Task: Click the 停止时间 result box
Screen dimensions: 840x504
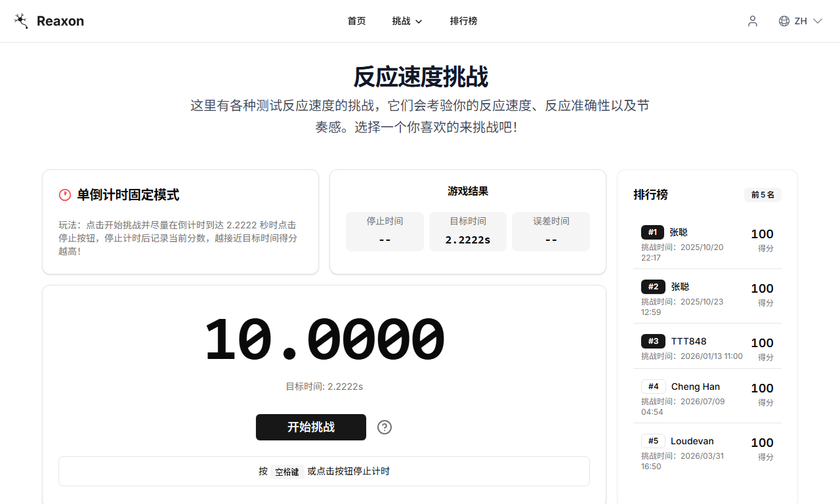Action: click(x=385, y=231)
